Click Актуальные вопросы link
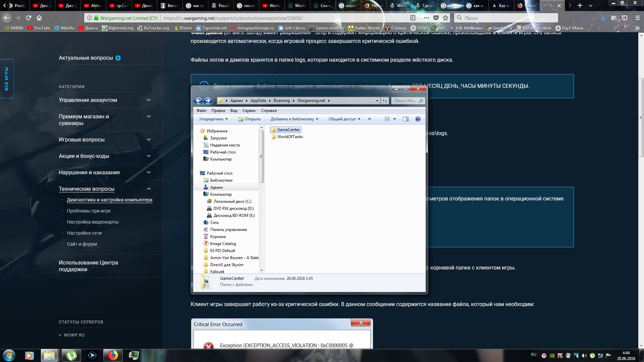This screenshot has height=362, width=644. [86, 58]
